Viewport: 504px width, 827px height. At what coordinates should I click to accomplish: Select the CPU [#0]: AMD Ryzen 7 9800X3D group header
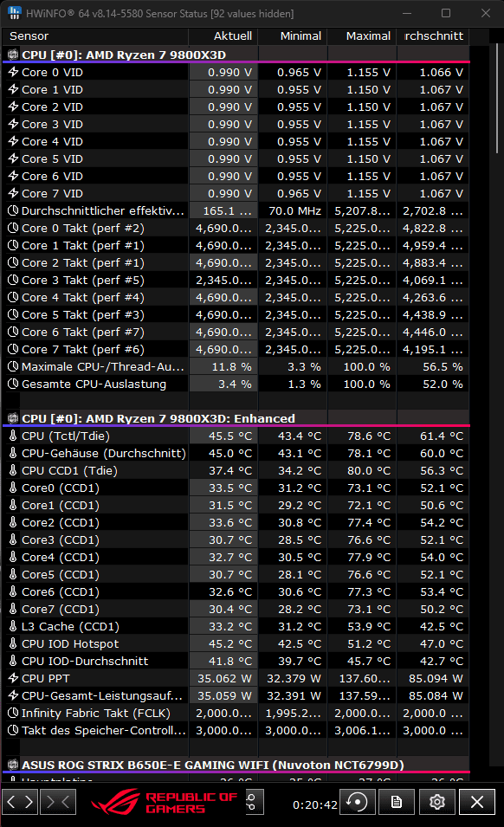124,55
